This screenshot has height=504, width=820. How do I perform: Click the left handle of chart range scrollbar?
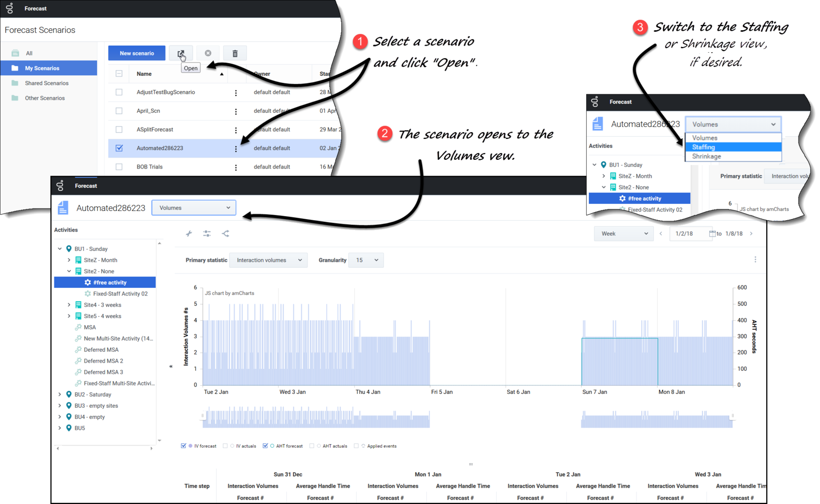pos(203,416)
